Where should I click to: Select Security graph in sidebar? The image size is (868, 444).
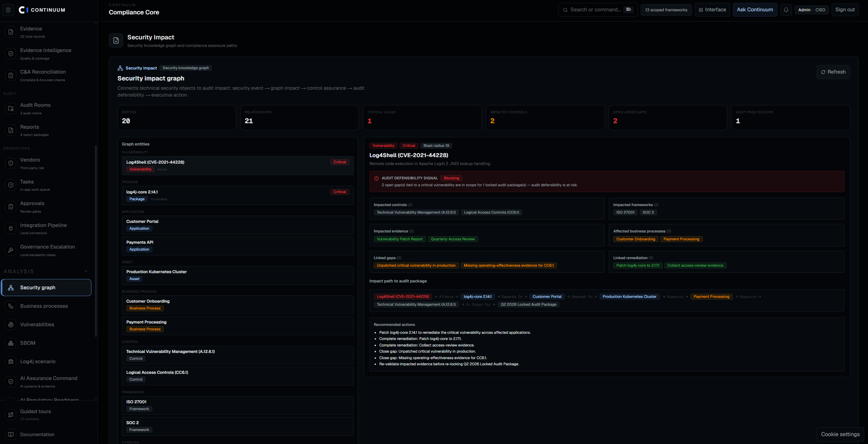(x=46, y=288)
